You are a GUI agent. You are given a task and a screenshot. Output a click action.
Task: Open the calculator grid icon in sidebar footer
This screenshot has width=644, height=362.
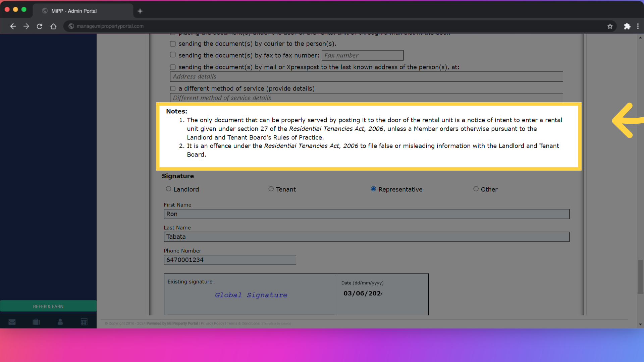(84, 322)
